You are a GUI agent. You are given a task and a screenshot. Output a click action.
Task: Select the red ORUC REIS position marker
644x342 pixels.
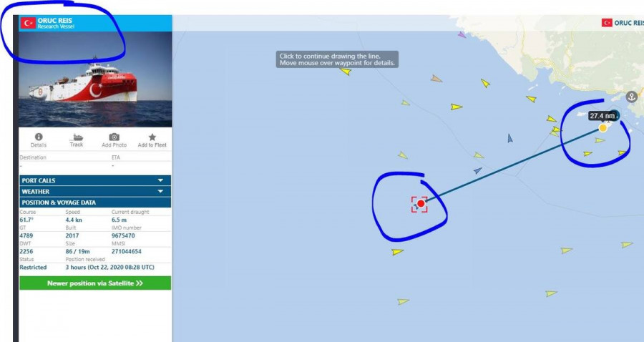[421, 204]
